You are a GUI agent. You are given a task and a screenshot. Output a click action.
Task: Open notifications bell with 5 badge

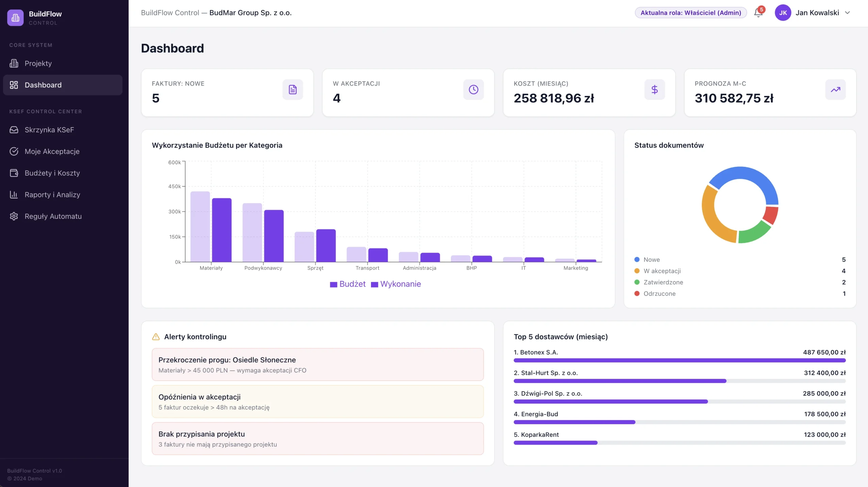point(758,13)
